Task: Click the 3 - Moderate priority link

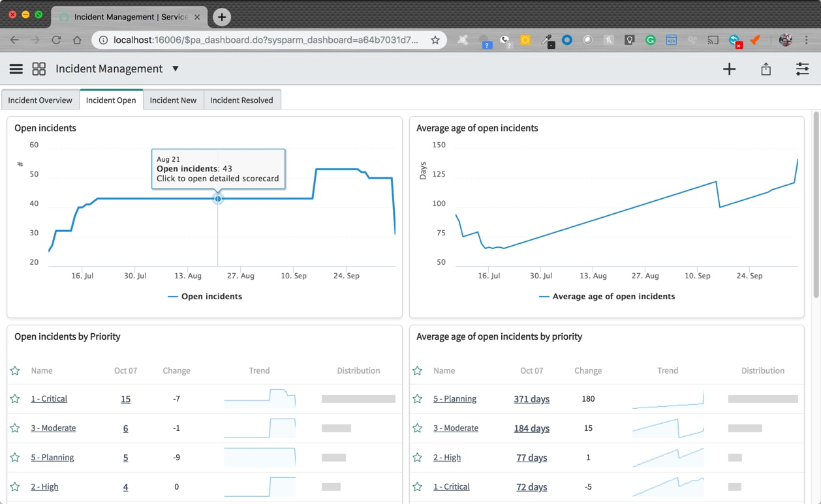Action: [53, 428]
